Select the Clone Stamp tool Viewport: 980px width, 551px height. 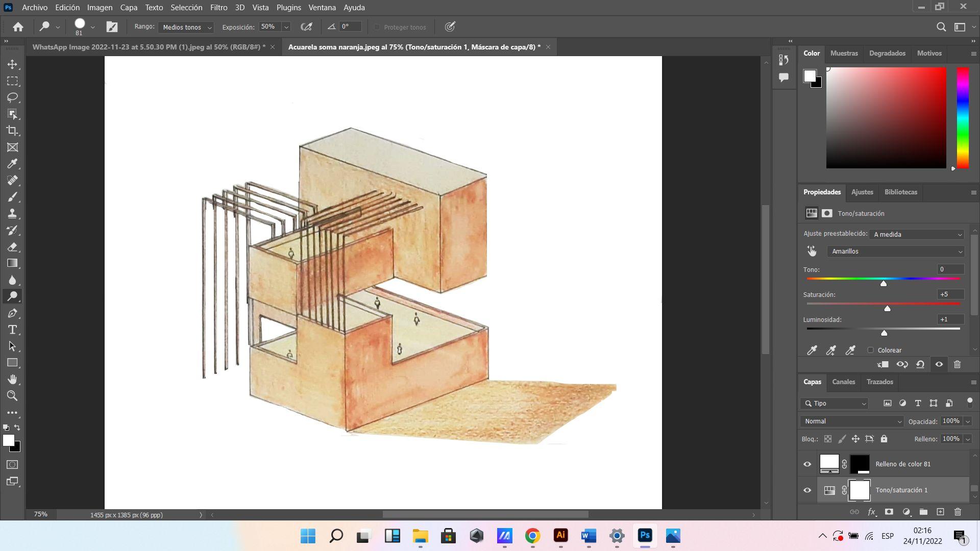(x=12, y=214)
